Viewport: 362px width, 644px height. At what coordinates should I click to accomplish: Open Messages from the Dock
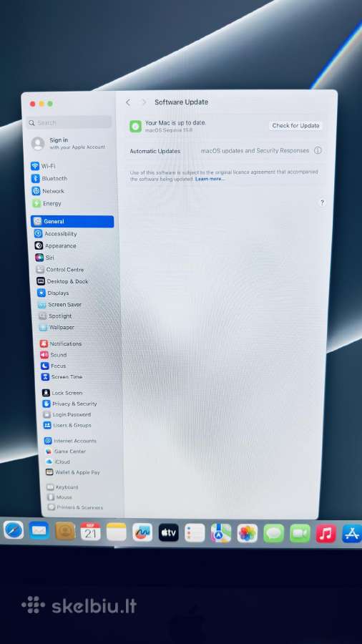click(274, 534)
